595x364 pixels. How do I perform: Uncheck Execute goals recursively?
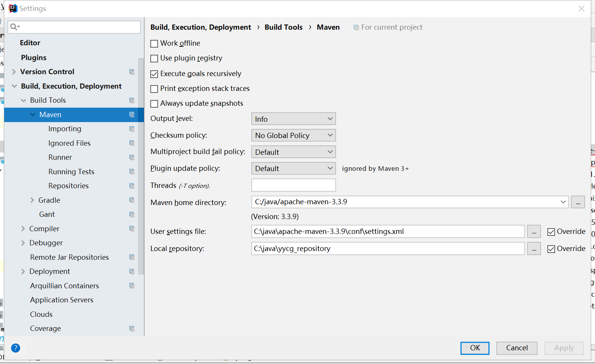[154, 74]
